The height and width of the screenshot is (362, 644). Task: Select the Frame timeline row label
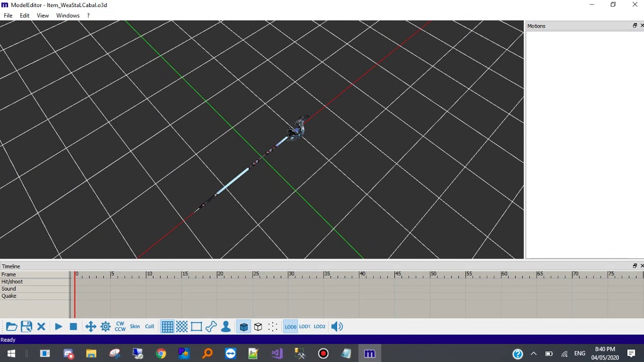tap(9, 275)
